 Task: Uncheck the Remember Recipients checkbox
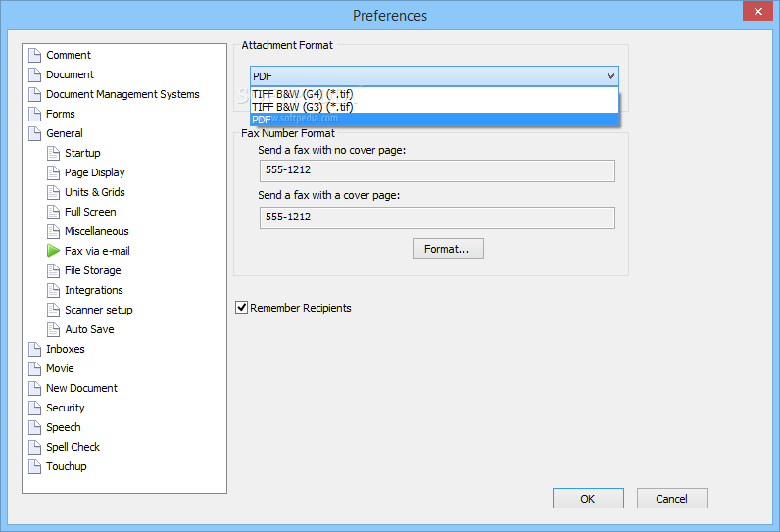coord(242,308)
